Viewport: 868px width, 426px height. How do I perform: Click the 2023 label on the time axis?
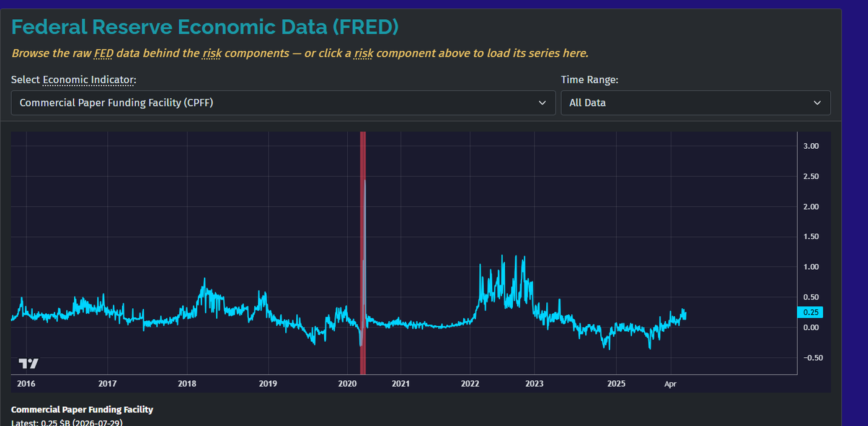[x=534, y=384]
